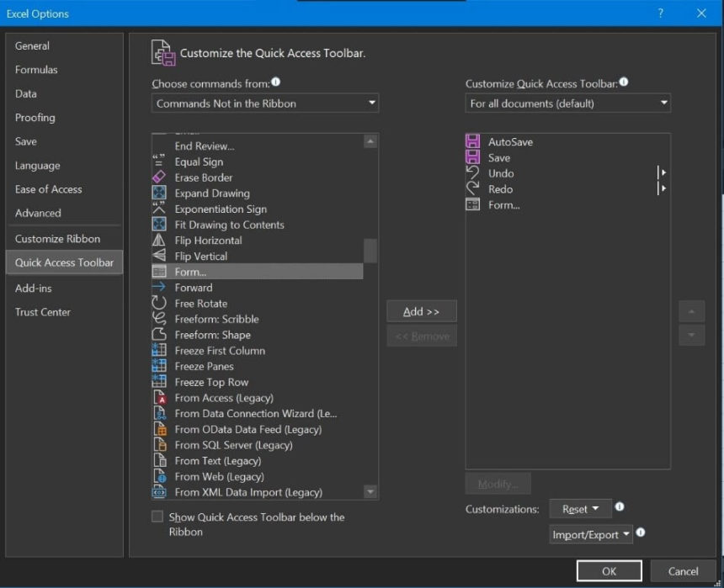Click the Flip Vertical icon

(x=159, y=256)
